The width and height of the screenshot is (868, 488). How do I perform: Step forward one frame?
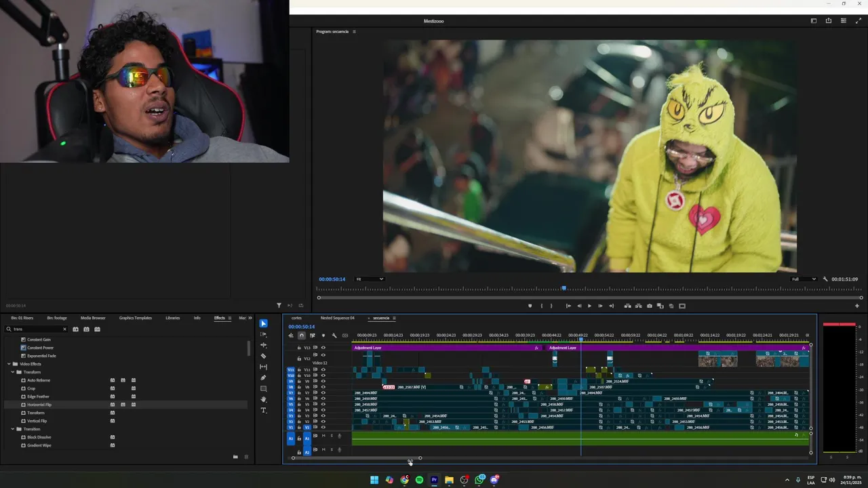[x=599, y=306]
